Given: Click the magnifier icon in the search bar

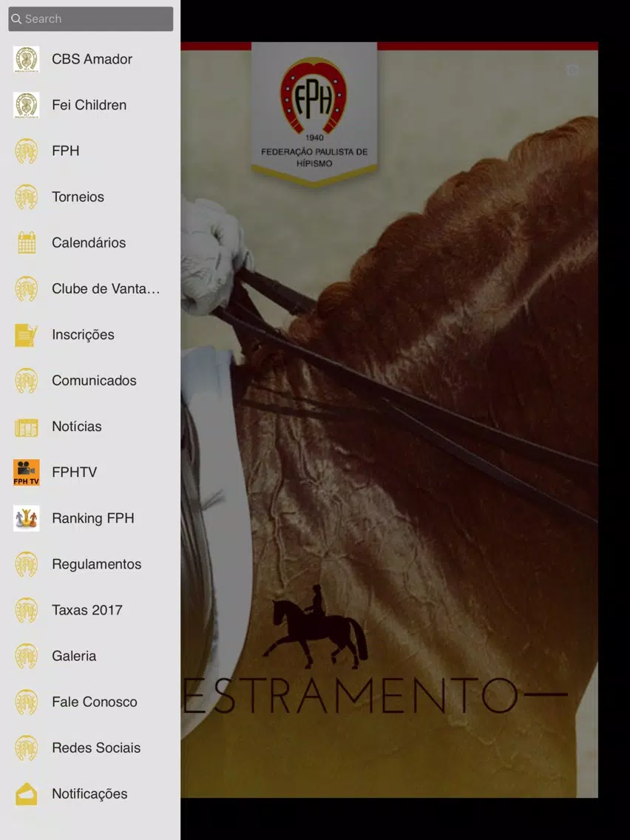Looking at the screenshot, I should [x=16, y=18].
